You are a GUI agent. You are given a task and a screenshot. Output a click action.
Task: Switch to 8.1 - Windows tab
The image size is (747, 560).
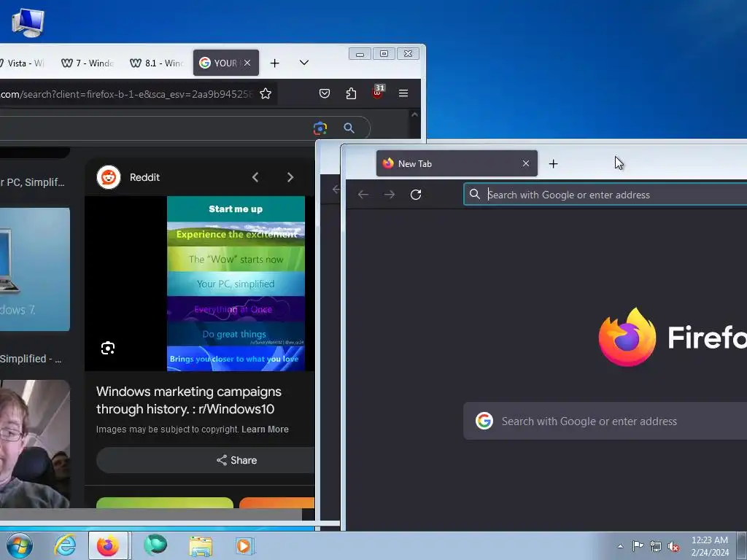(x=156, y=63)
